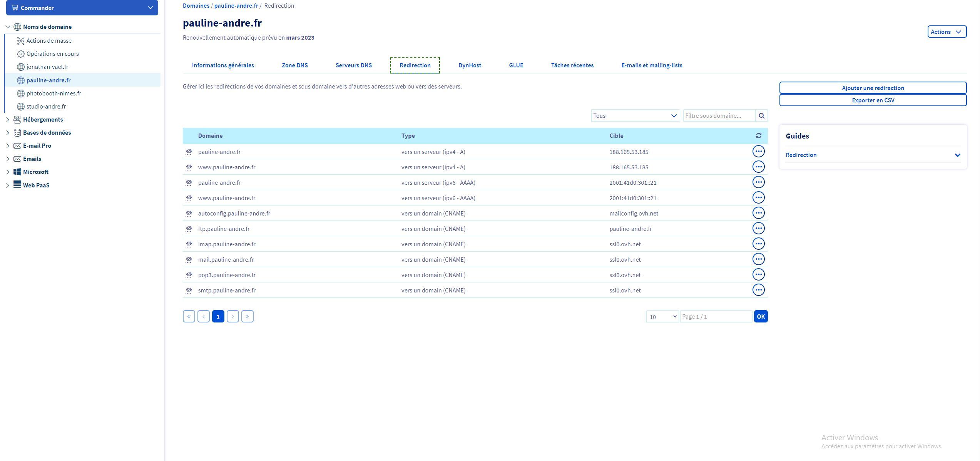Image resolution: width=980 pixels, height=461 pixels.
Task: Select studio-andre.fr domain in sidebar
Action: point(46,106)
